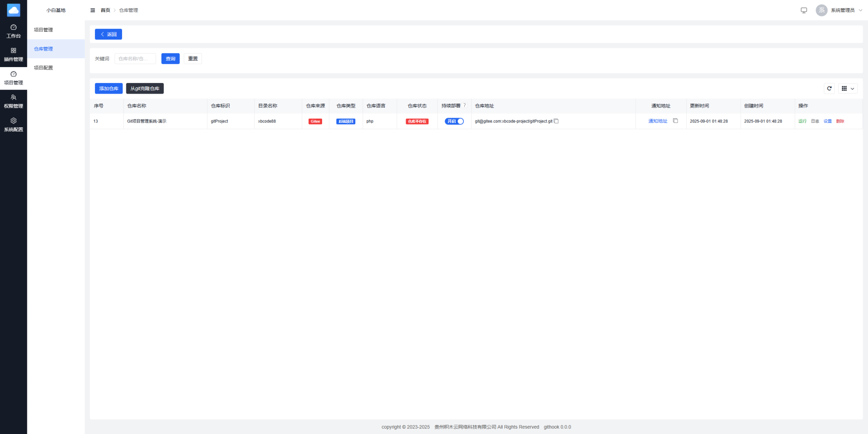Click 删除 to delete the repository
Viewport: 868px width, 434px height.
[840, 121]
